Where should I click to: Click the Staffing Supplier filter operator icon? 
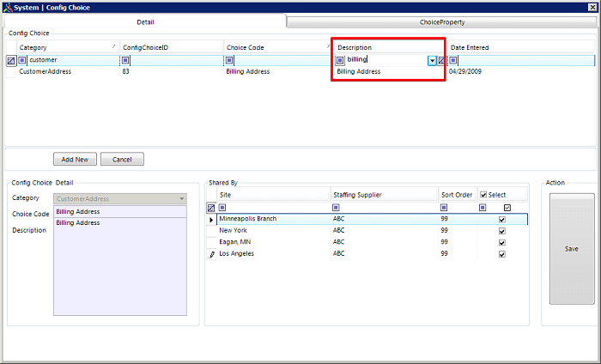click(336, 207)
